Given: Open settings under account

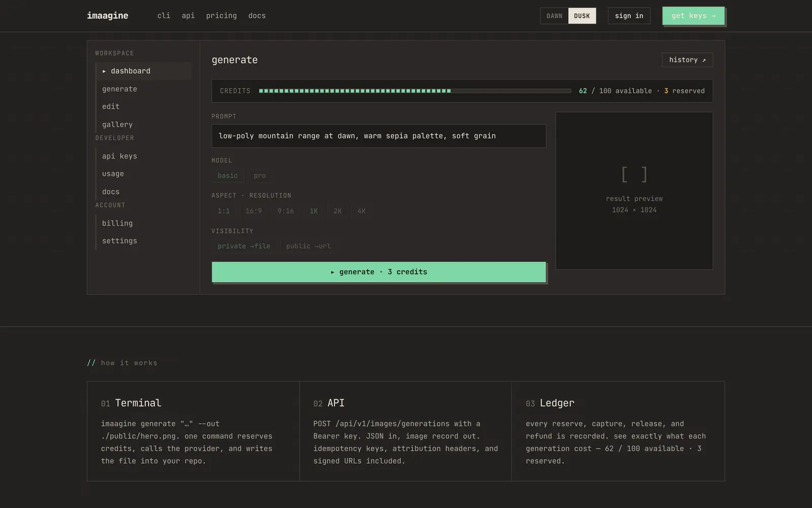Looking at the screenshot, I should (144, 241).
